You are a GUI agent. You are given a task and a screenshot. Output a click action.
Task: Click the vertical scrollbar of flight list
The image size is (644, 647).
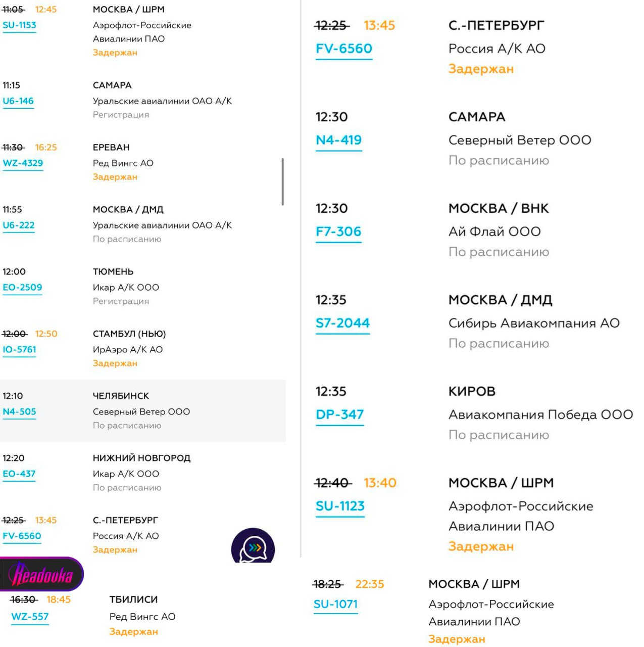click(282, 182)
